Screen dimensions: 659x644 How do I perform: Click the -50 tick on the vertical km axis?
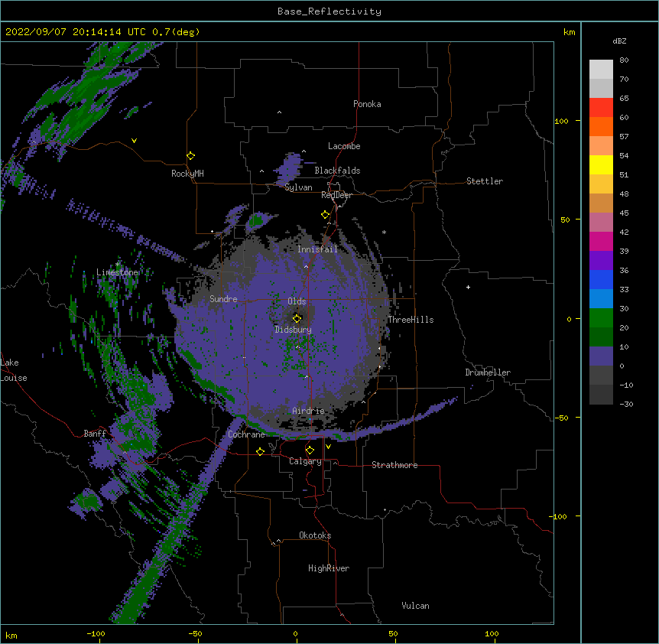[561, 418]
